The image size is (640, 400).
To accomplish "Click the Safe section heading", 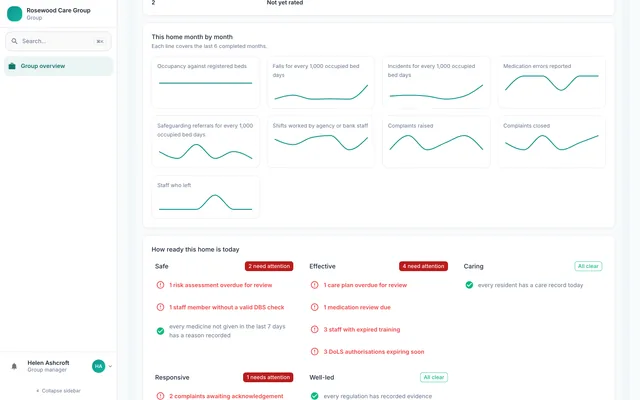I will point(162,266).
